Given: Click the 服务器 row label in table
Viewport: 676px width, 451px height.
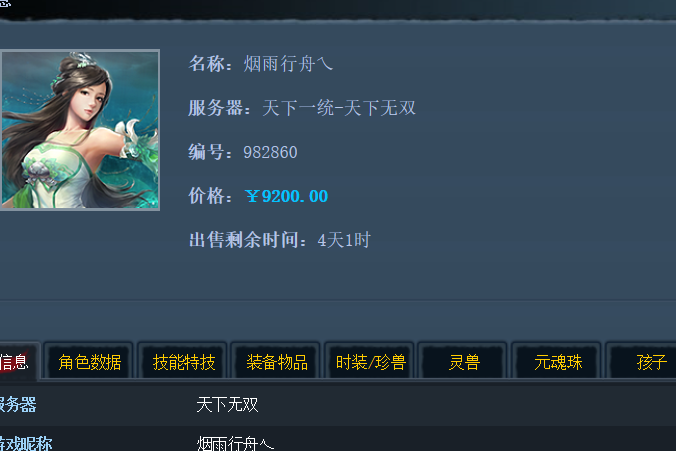Looking at the screenshot, I should coord(17,404).
